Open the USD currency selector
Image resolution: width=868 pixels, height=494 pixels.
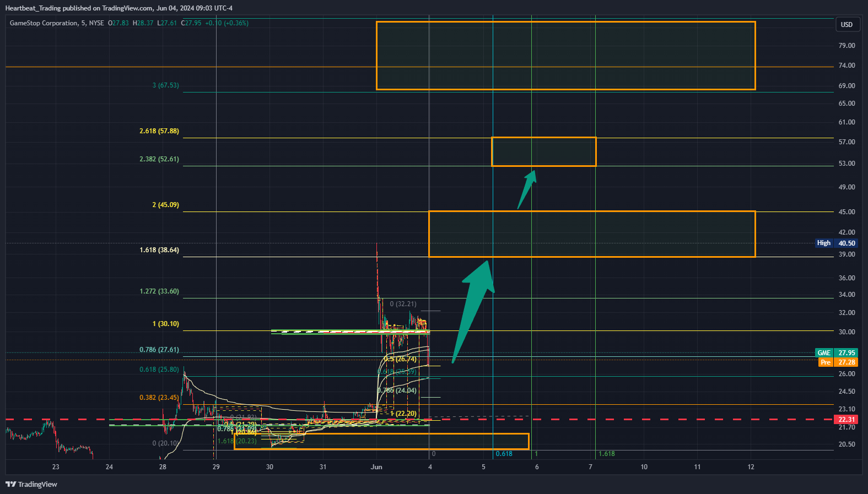pos(847,24)
